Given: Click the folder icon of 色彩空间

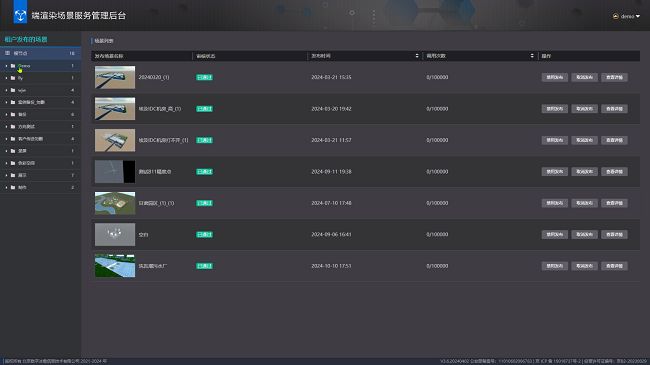Looking at the screenshot, I should pyautogui.click(x=13, y=163).
